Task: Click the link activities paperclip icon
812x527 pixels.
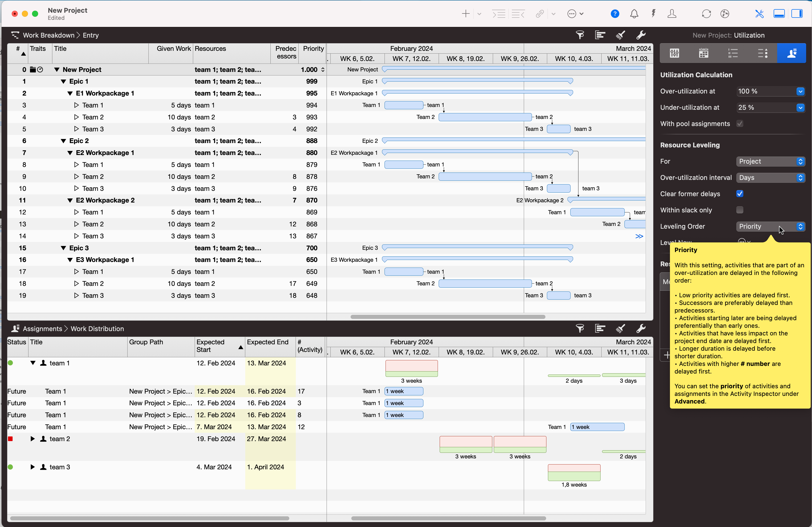Action: [x=539, y=14]
